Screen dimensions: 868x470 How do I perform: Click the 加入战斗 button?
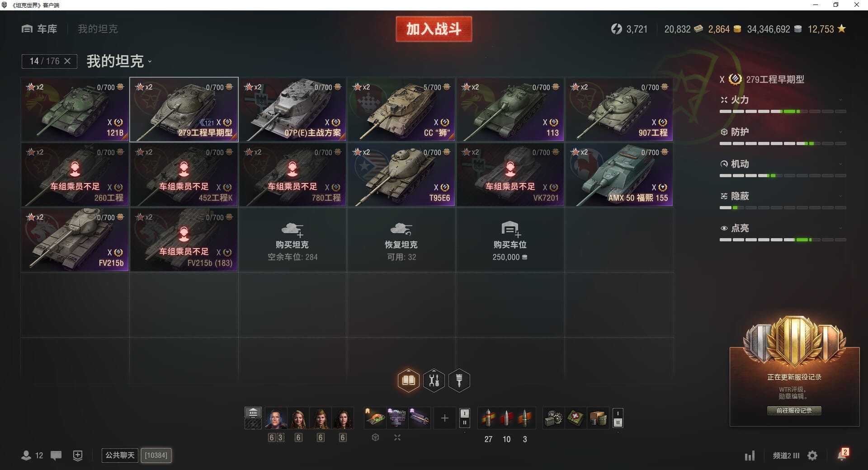(434, 29)
